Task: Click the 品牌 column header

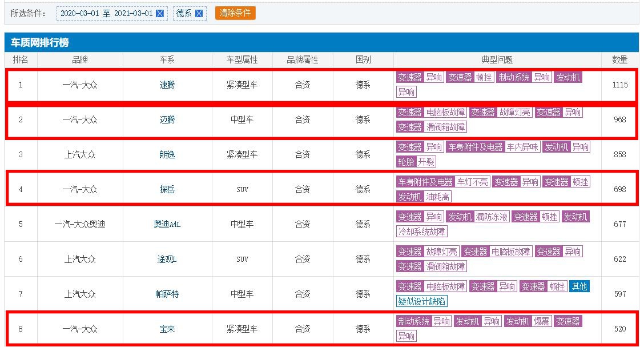Action: click(x=80, y=60)
